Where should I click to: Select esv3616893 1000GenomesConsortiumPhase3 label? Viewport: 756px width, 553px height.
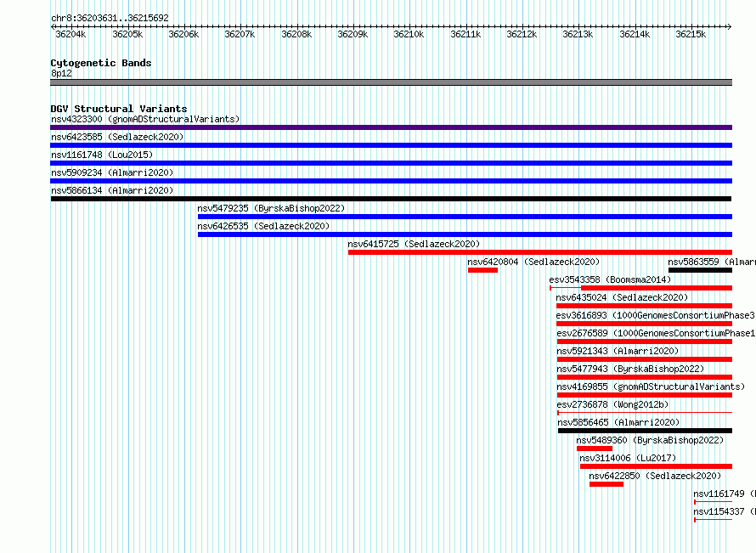coord(656,315)
